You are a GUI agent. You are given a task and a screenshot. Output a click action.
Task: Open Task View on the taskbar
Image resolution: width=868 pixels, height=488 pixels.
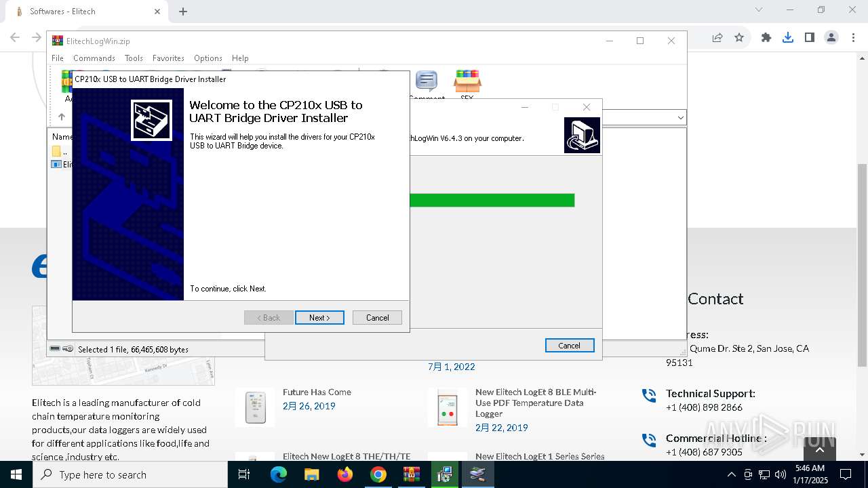(x=244, y=474)
